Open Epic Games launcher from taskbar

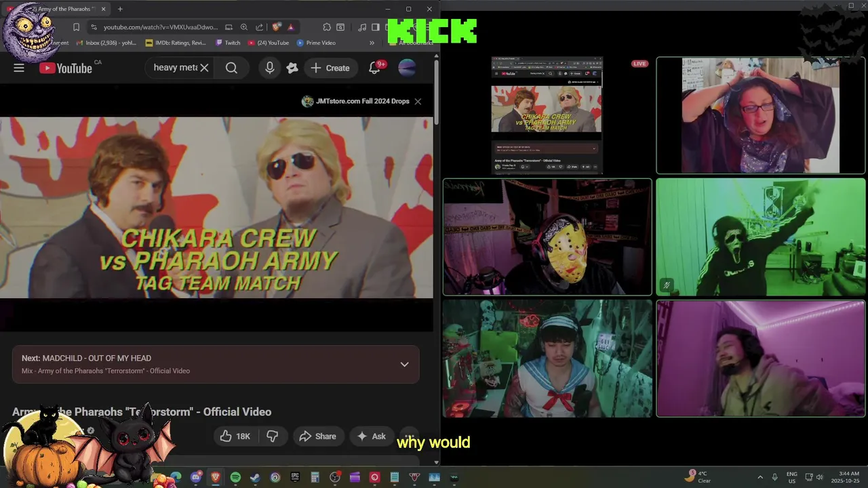[x=295, y=477]
